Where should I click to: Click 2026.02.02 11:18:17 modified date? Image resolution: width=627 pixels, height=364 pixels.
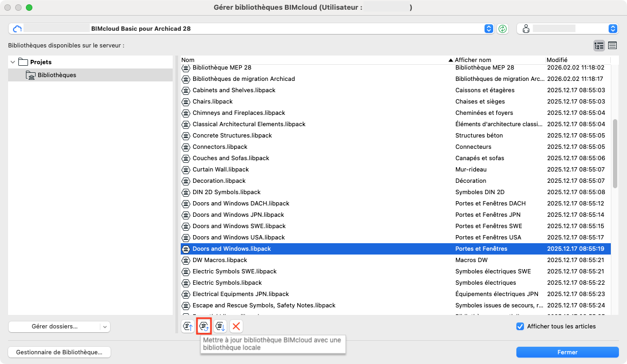pyautogui.click(x=575, y=79)
